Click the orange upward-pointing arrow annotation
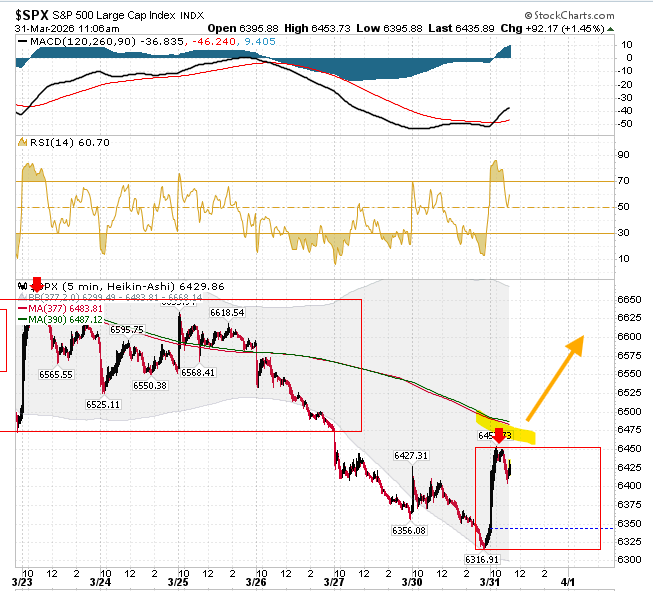 [x=555, y=378]
